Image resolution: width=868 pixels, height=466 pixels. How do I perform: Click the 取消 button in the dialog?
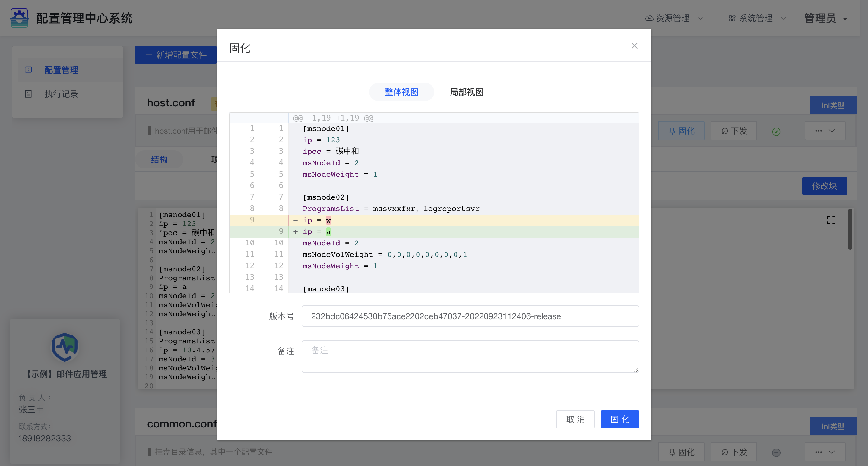click(575, 419)
